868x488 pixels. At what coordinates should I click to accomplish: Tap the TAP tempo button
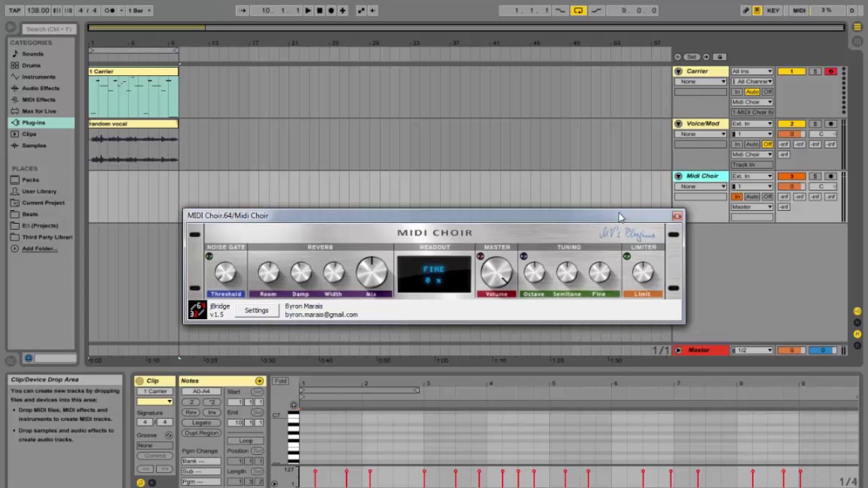pyautogui.click(x=14, y=10)
